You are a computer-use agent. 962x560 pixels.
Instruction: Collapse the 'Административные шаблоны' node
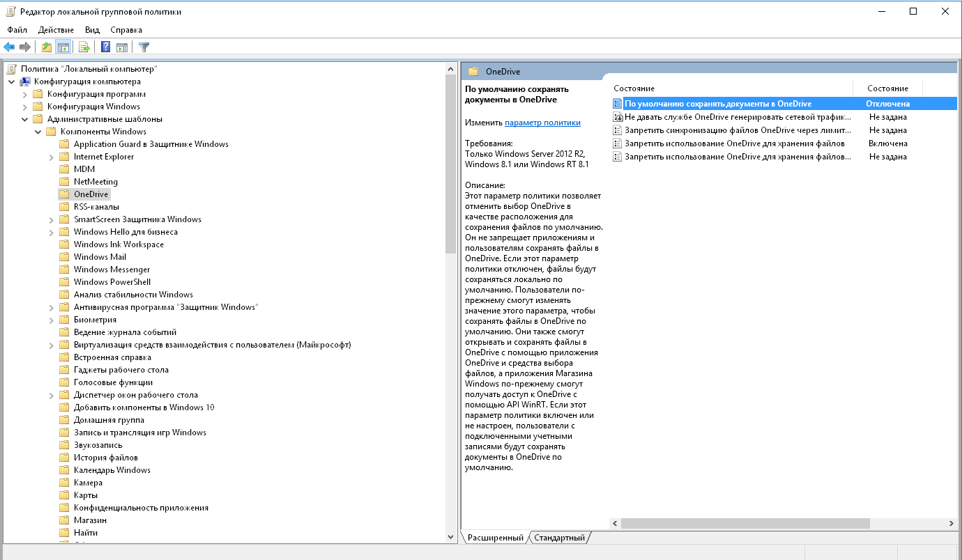[x=24, y=119]
